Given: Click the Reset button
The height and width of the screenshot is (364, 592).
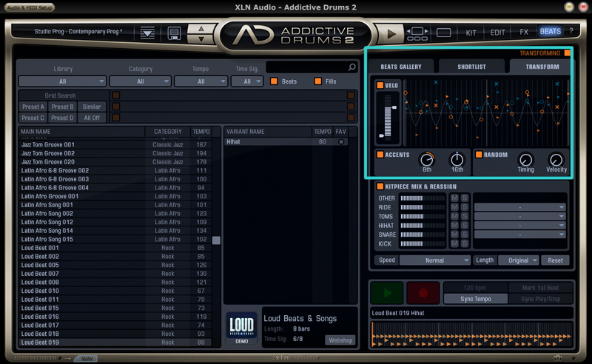Looking at the screenshot, I should pos(555,260).
